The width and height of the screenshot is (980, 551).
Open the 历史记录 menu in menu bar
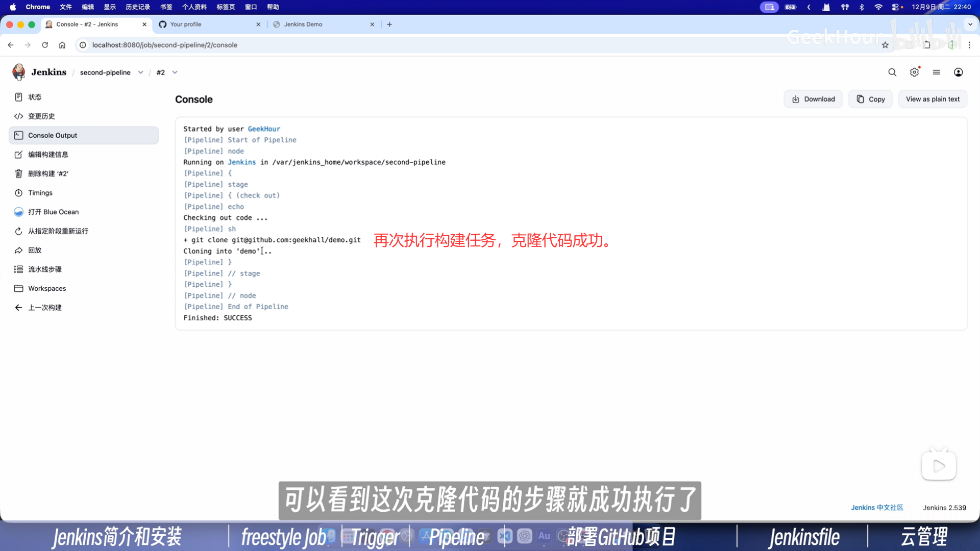pos(138,7)
